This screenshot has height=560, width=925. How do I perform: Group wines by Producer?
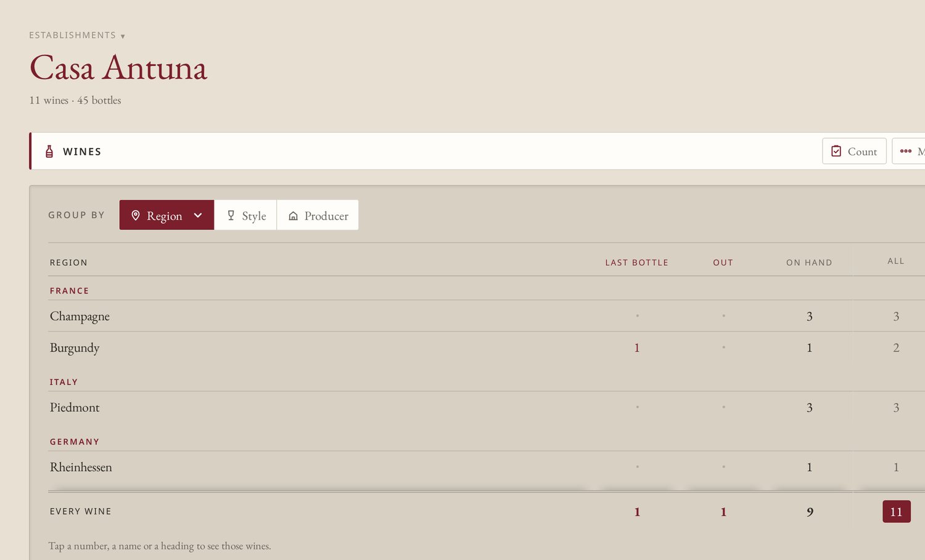[x=318, y=215]
